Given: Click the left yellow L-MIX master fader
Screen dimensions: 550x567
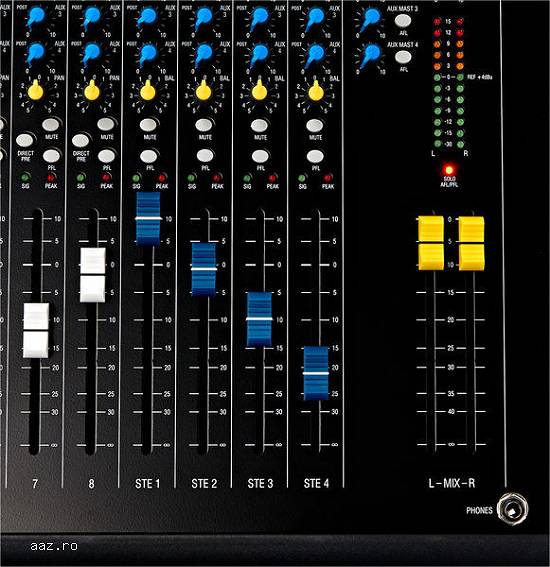Looking at the screenshot, I should 431,243.
